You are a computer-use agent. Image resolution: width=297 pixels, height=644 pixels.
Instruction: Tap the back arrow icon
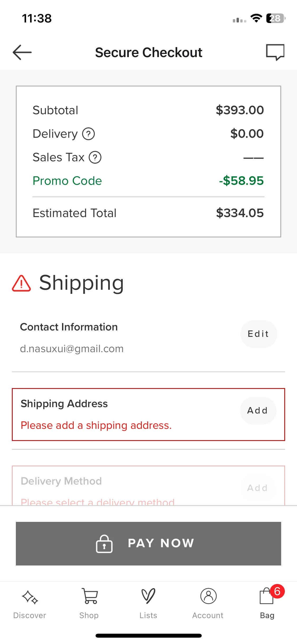click(22, 52)
